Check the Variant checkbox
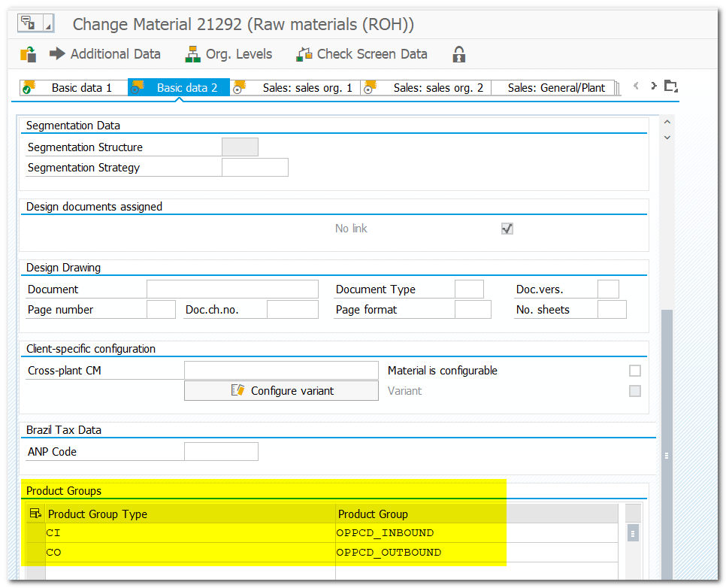 tap(634, 390)
